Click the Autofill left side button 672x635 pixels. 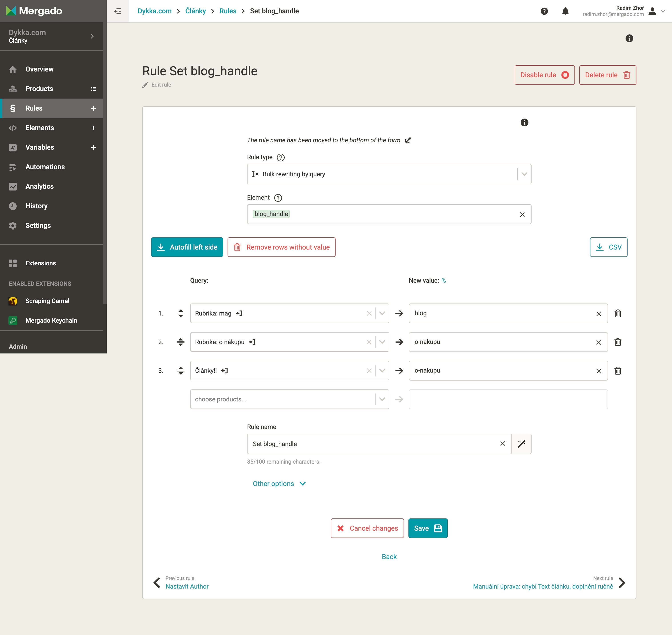pyautogui.click(x=187, y=247)
